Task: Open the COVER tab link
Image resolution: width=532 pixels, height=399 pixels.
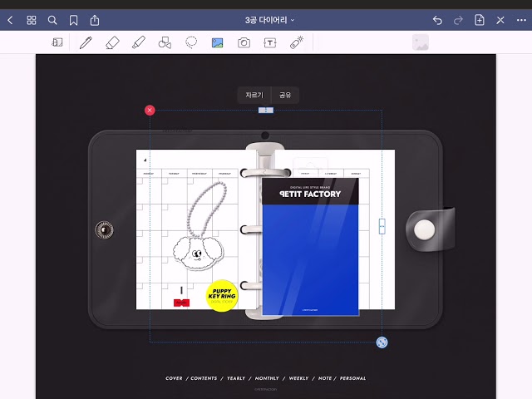Action: point(174,378)
